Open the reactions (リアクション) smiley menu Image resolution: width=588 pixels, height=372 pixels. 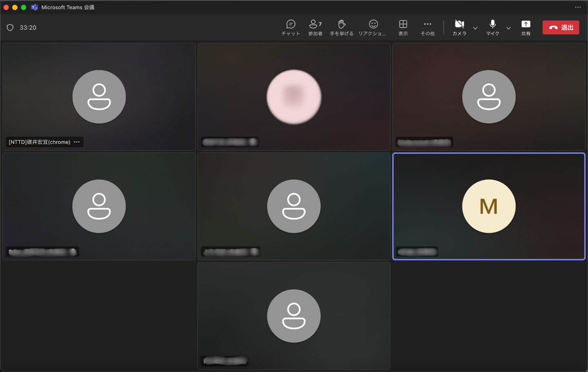(x=372, y=27)
